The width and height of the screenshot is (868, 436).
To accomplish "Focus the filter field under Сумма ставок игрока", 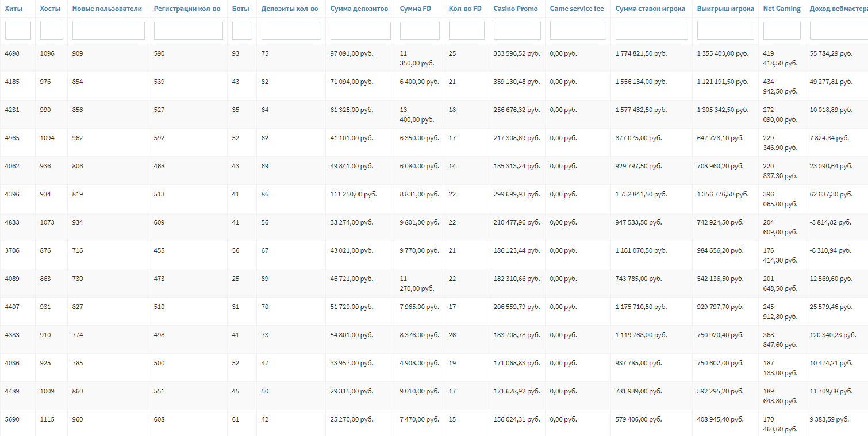I will pyautogui.click(x=651, y=30).
